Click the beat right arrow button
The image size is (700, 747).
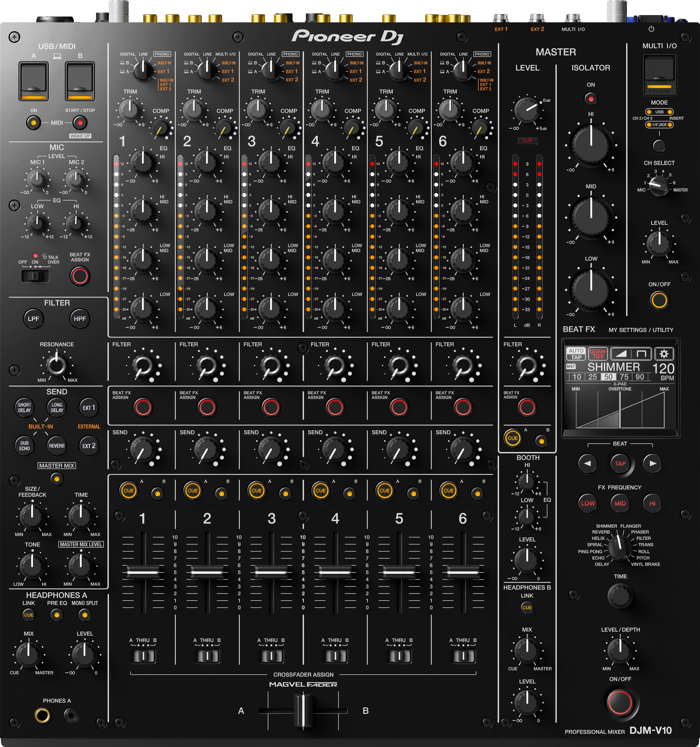click(653, 463)
